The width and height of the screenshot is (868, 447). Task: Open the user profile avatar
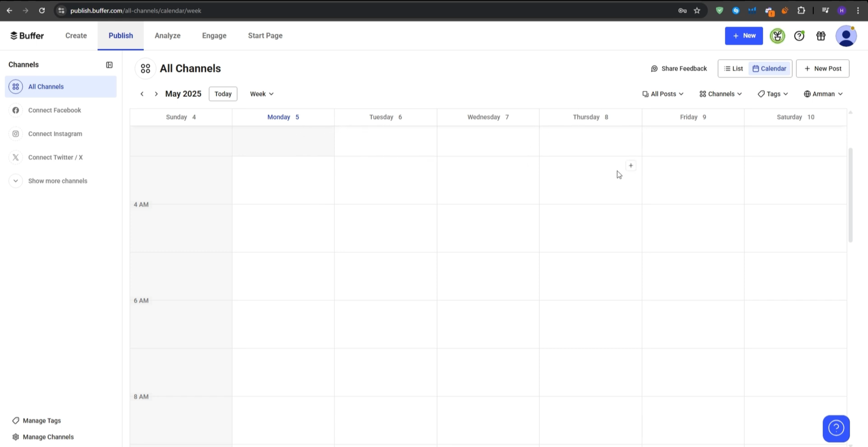[846, 36]
